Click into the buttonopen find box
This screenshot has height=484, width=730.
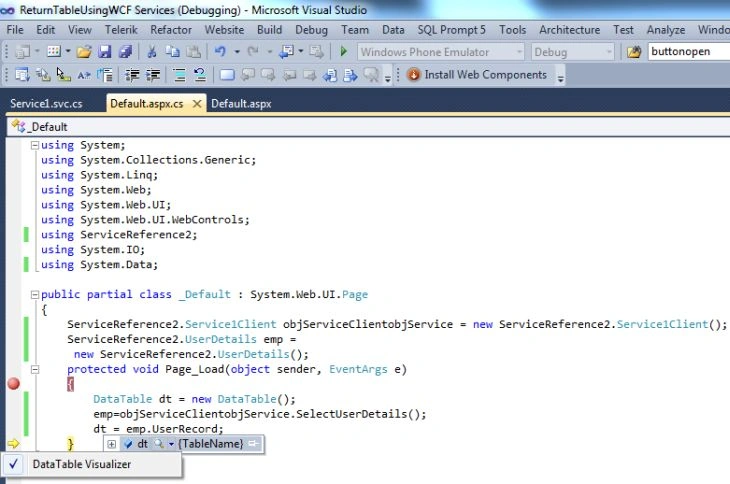[689, 51]
